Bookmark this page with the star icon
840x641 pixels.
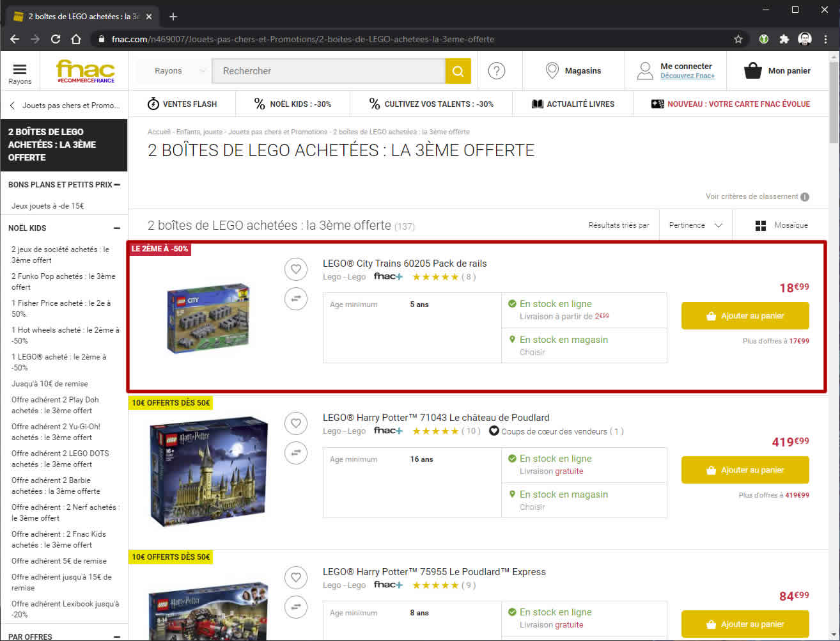click(x=738, y=39)
